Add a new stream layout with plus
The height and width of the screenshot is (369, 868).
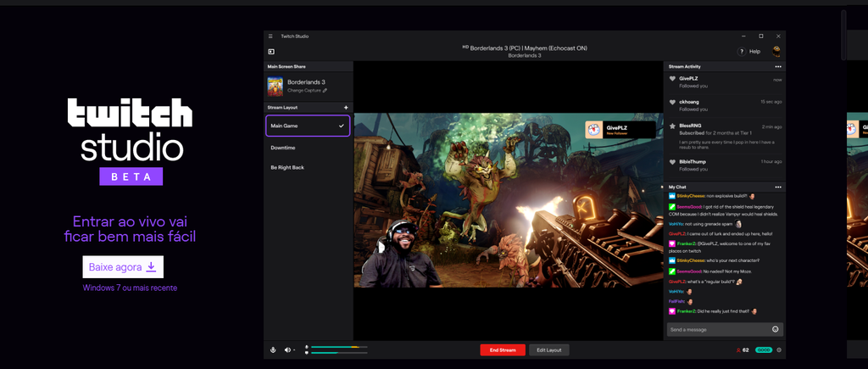(346, 108)
